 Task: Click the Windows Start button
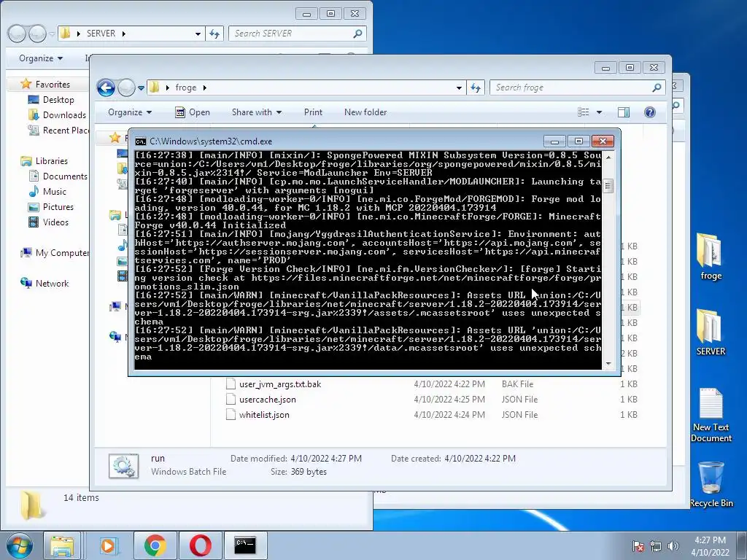[19, 545]
